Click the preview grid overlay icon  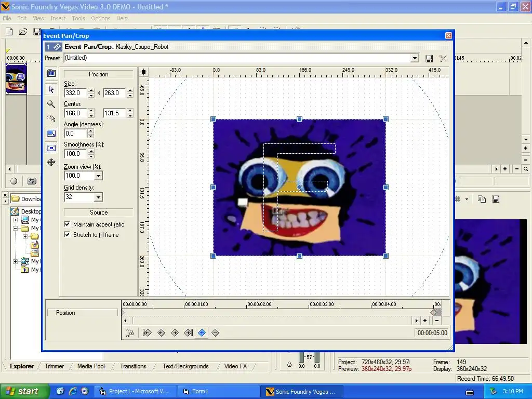(x=458, y=199)
